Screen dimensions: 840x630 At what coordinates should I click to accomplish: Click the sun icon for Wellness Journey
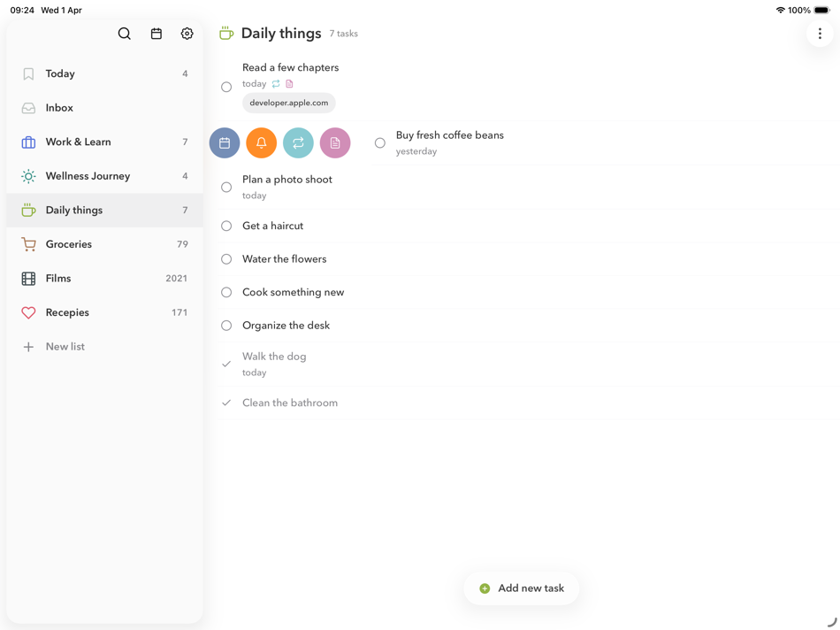tap(28, 176)
